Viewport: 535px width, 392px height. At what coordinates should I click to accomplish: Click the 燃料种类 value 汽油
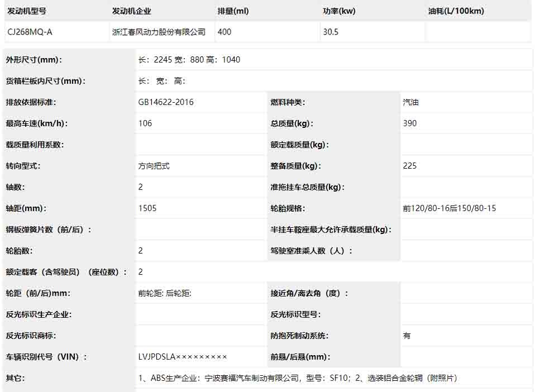click(410, 102)
